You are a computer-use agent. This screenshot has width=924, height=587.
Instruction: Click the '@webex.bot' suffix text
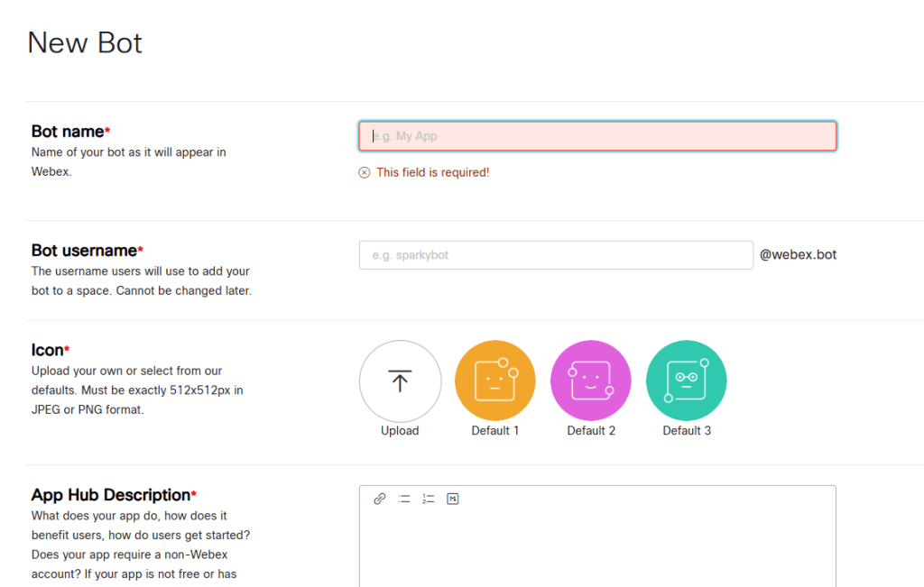pos(798,254)
